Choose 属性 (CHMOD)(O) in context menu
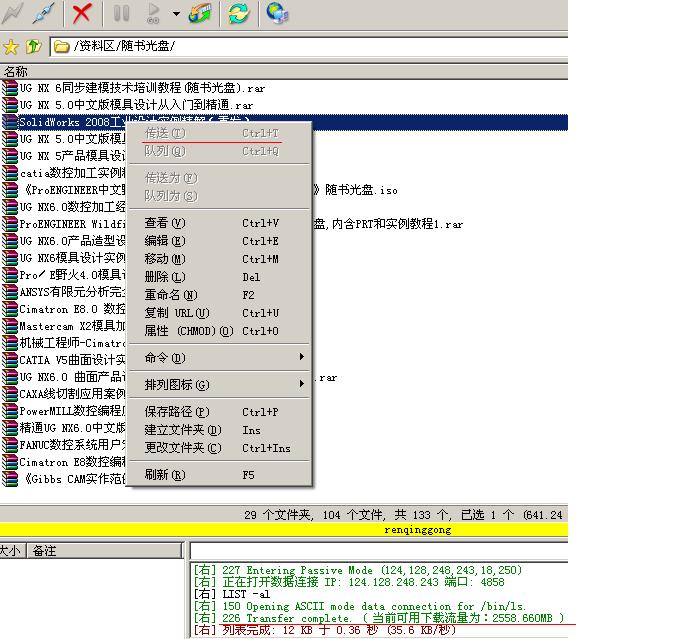The image size is (685, 639). coord(221,331)
